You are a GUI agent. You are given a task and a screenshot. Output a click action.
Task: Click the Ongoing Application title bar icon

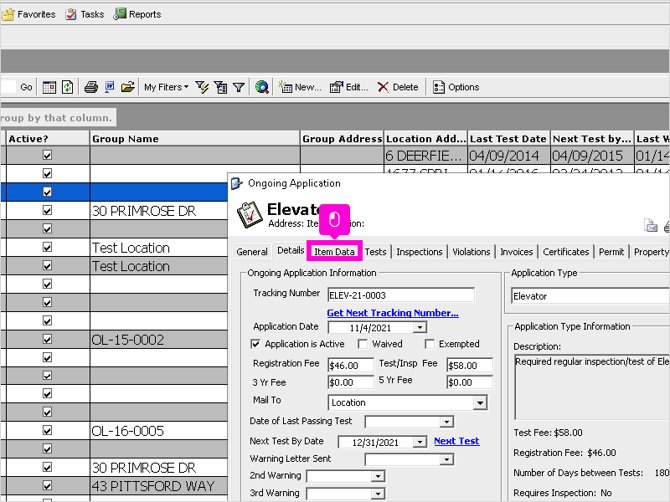pos(237,184)
